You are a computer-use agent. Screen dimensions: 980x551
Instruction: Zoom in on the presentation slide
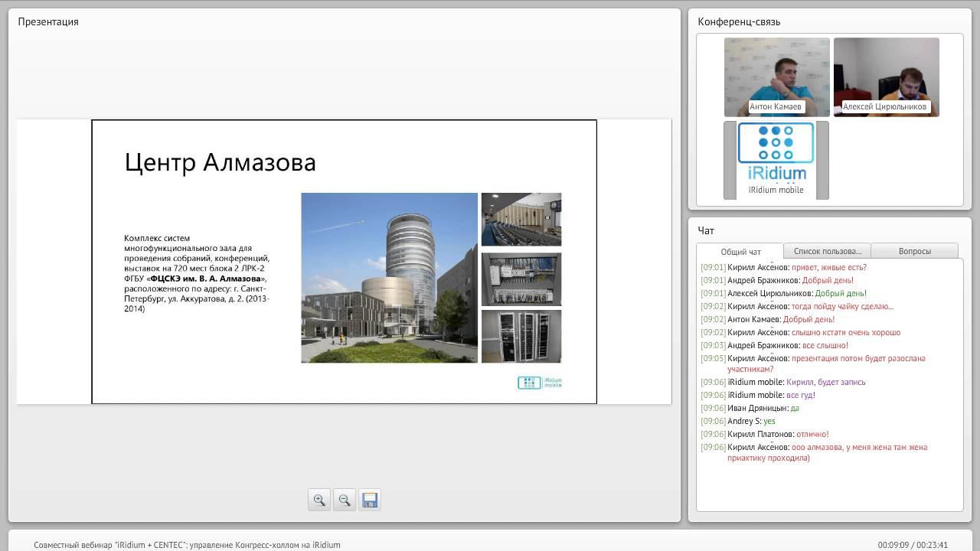pyautogui.click(x=319, y=500)
